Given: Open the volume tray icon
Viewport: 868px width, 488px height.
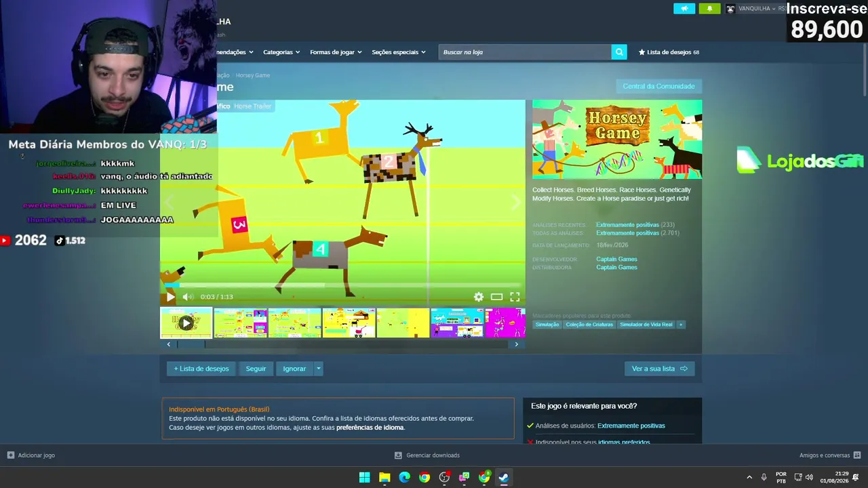Looking at the screenshot, I should pos(809,477).
